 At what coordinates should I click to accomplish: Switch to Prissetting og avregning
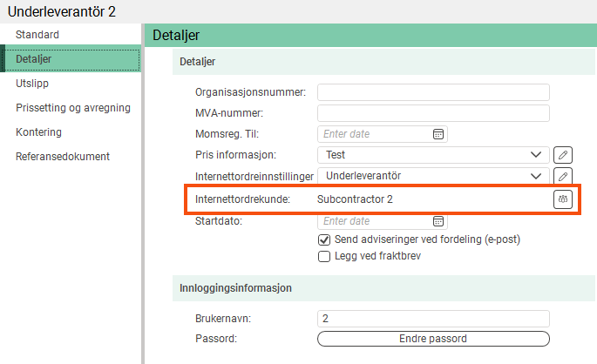click(x=73, y=108)
